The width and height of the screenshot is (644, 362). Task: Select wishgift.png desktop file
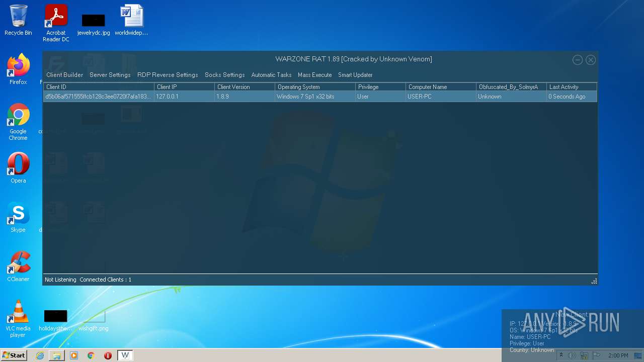click(93, 320)
